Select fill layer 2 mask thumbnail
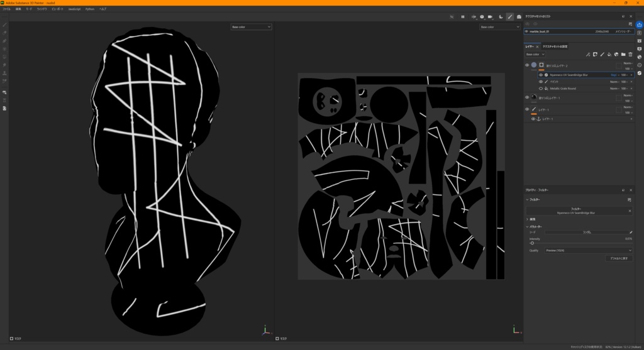 (541, 65)
